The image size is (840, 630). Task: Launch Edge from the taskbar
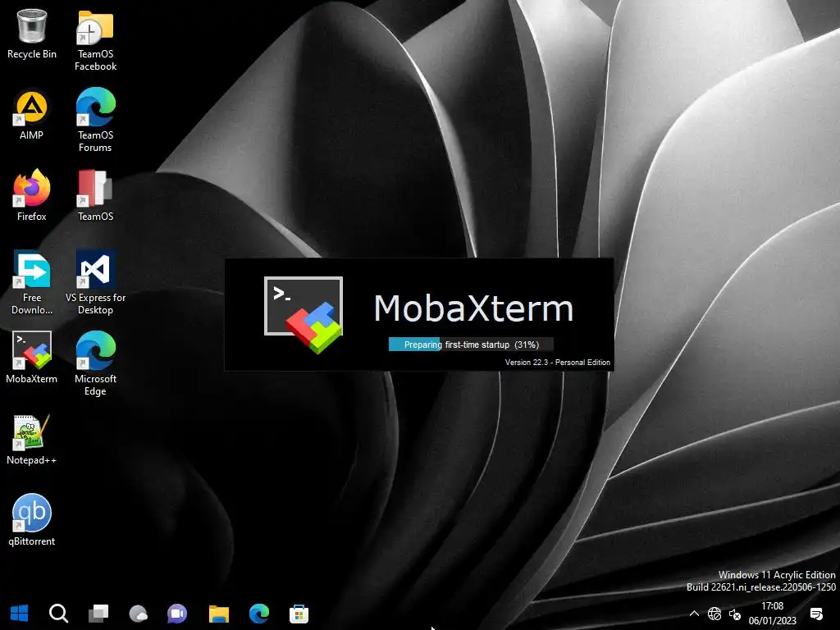pyautogui.click(x=259, y=614)
